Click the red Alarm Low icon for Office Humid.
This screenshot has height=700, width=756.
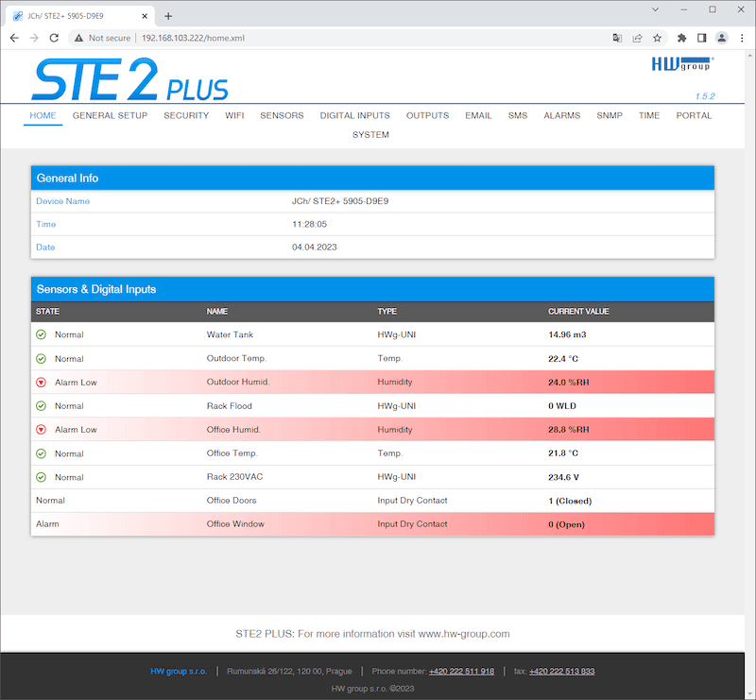[x=39, y=429]
